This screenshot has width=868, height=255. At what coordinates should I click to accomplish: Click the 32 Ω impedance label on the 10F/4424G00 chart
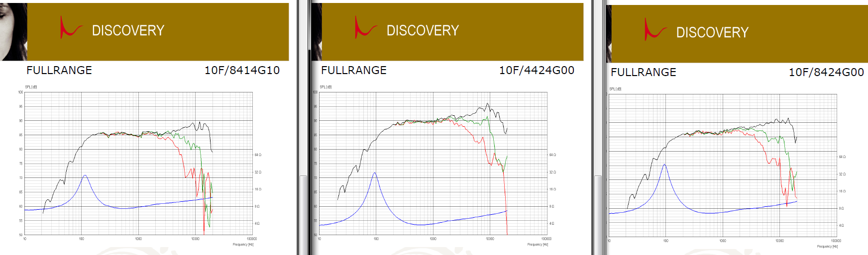coord(552,172)
